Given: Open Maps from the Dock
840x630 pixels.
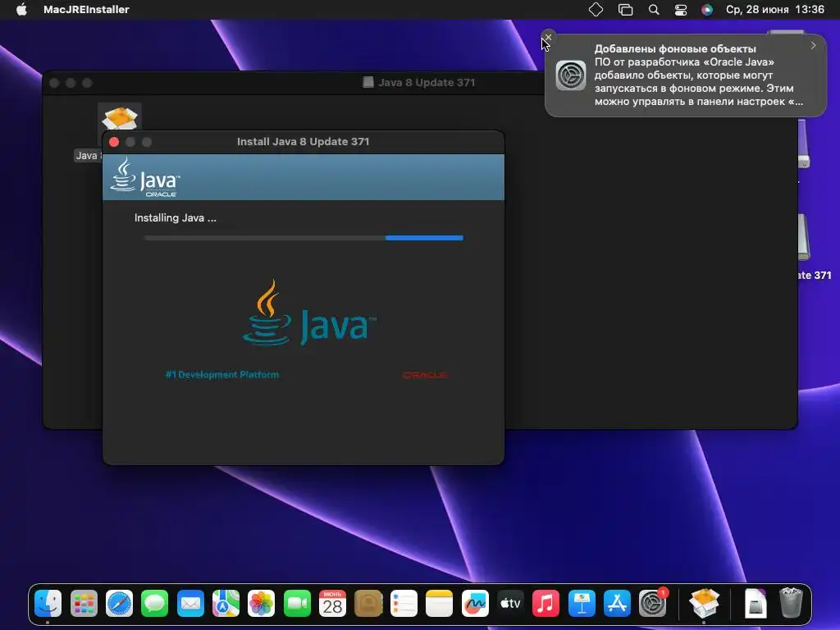Looking at the screenshot, I should tap(226, 604).
